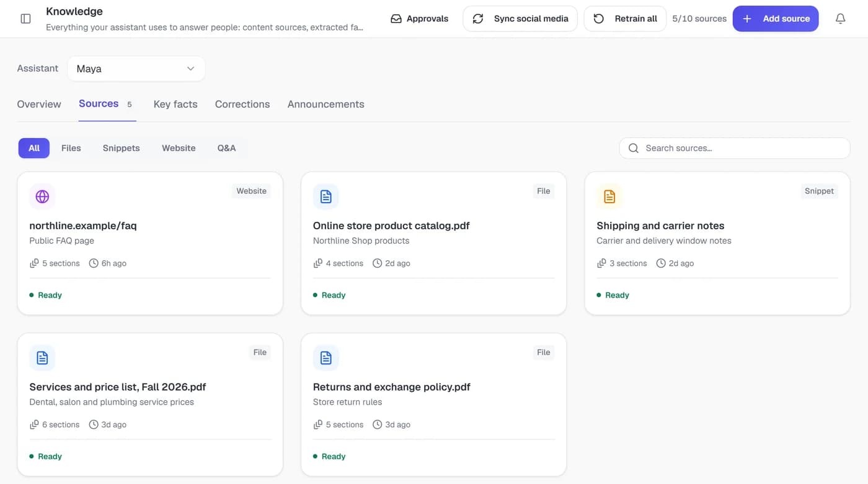Select the All filter pill
This screenshot has height=484, width=868.
pyautogui.click(x=34, y=148)
